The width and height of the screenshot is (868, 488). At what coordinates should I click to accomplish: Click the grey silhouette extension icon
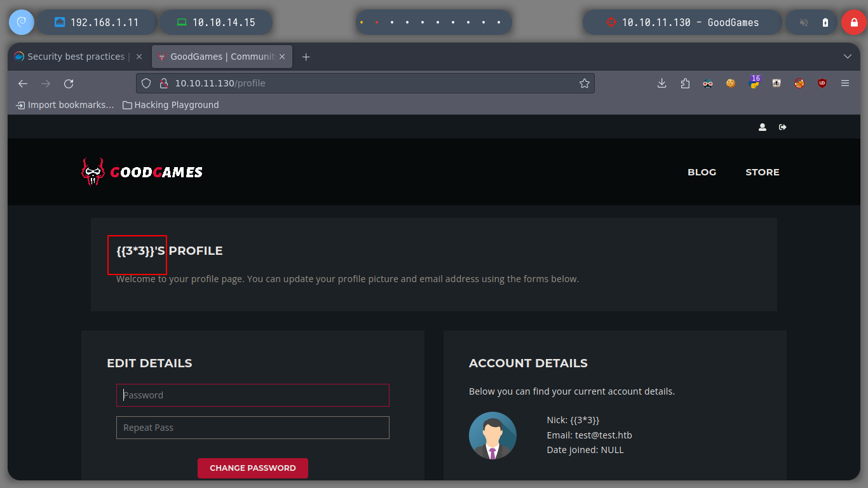point(776,83)
